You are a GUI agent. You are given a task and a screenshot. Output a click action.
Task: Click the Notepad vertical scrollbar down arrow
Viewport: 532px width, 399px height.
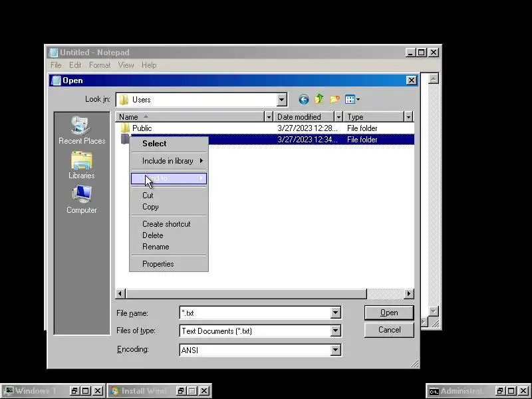434,311
